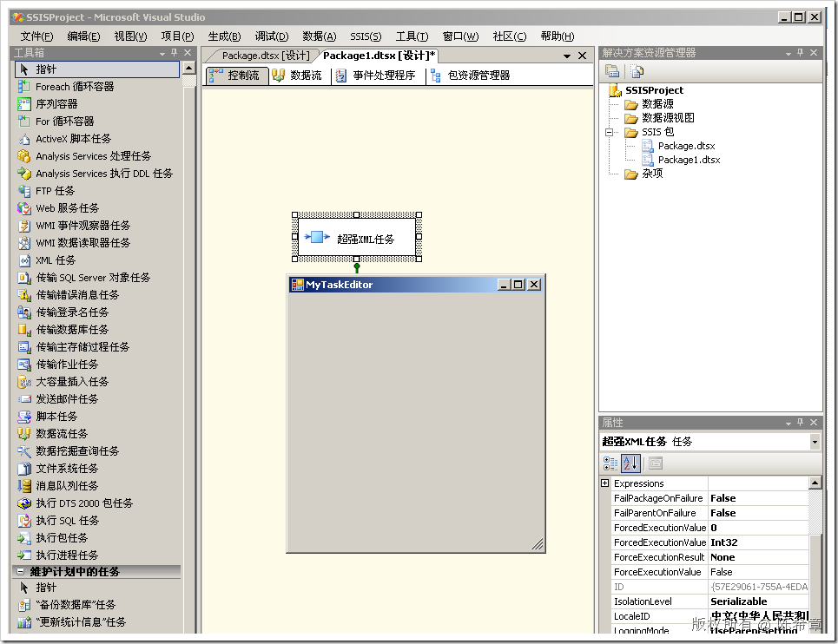838x644 pixels.
Task: Select the 消息队列任务 icon
Action: [24, 486]
